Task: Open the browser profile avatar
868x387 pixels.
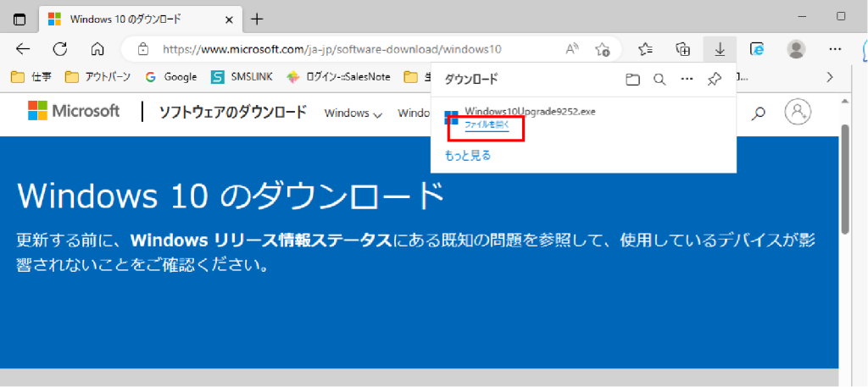Action: pos(796,49)
